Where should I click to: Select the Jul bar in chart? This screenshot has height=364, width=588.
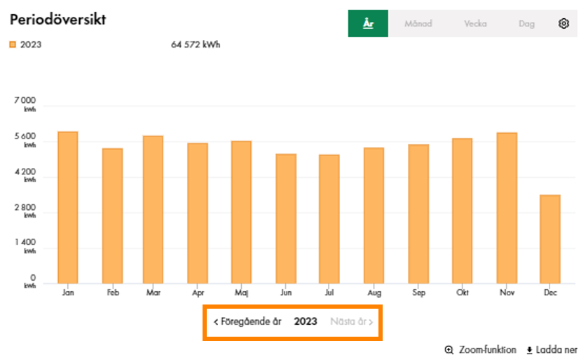coord(329,219)
